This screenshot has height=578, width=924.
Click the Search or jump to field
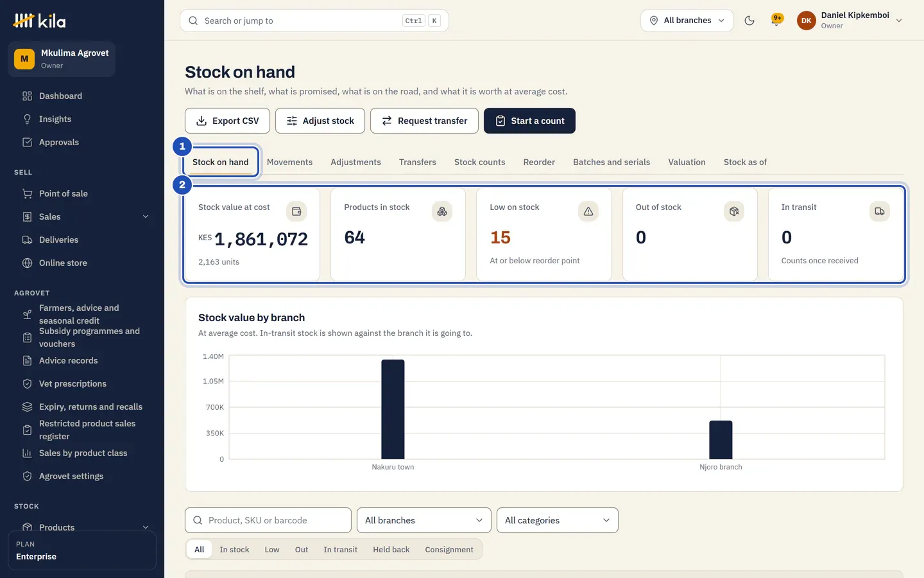click(x=314, y=21)
